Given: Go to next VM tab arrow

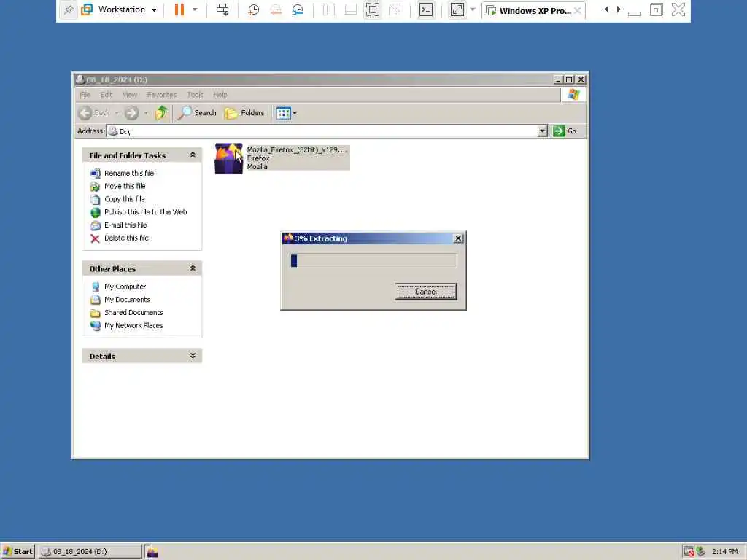Looking at the screenshot, I should 619,9.
